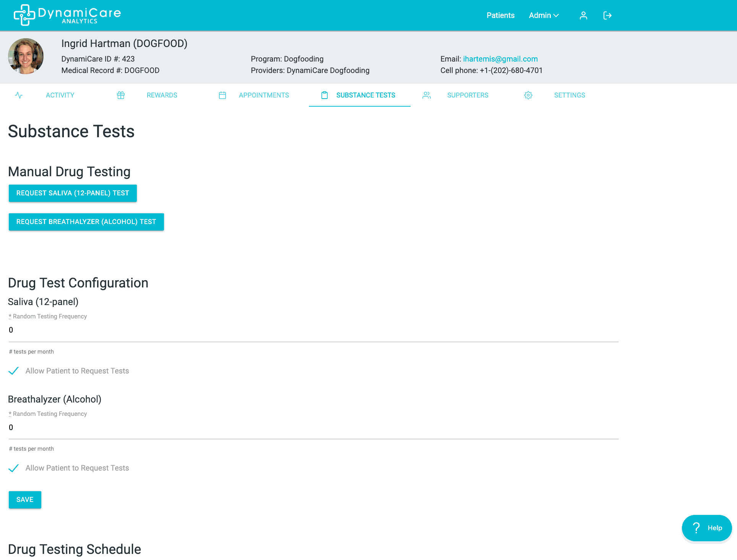The height and width of the screenshot is (560, 737).
Task: Click the Cell phone number text
Action: click(x=492, y=70)
